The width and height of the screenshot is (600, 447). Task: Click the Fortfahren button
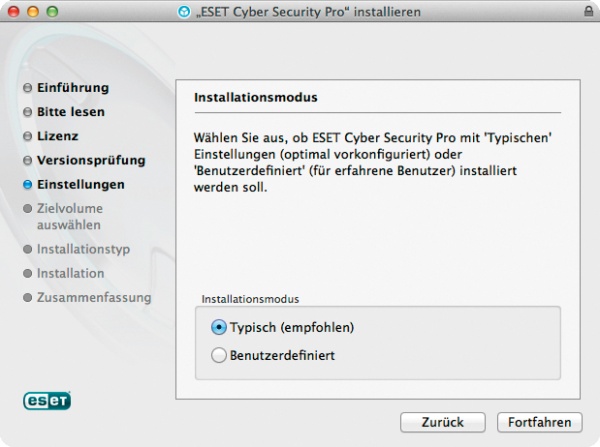540,423
